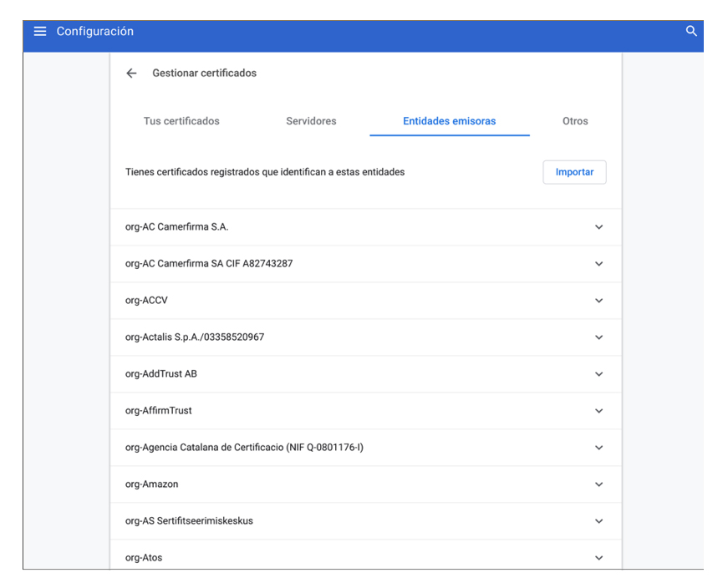Viewport: 728px width, 588px height.
Task: Click the Tienes certificados registrados description
Action: 265,172
